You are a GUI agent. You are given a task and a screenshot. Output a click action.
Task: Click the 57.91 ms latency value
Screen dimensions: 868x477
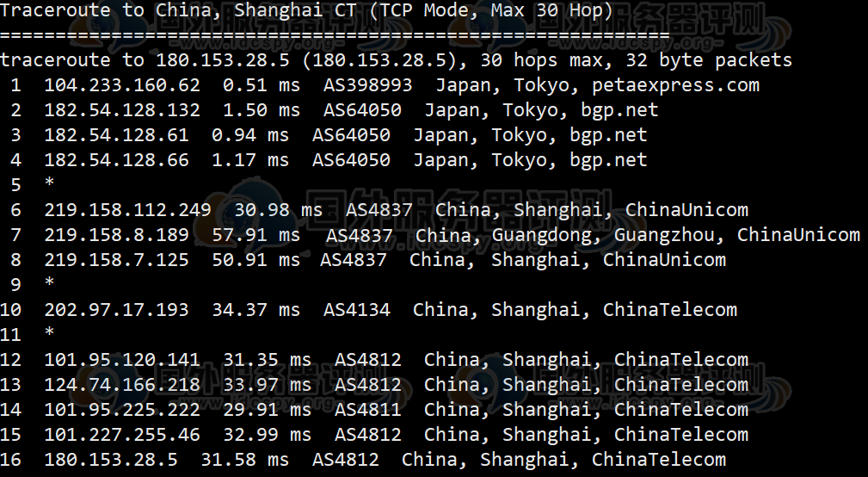pos(255,234)
